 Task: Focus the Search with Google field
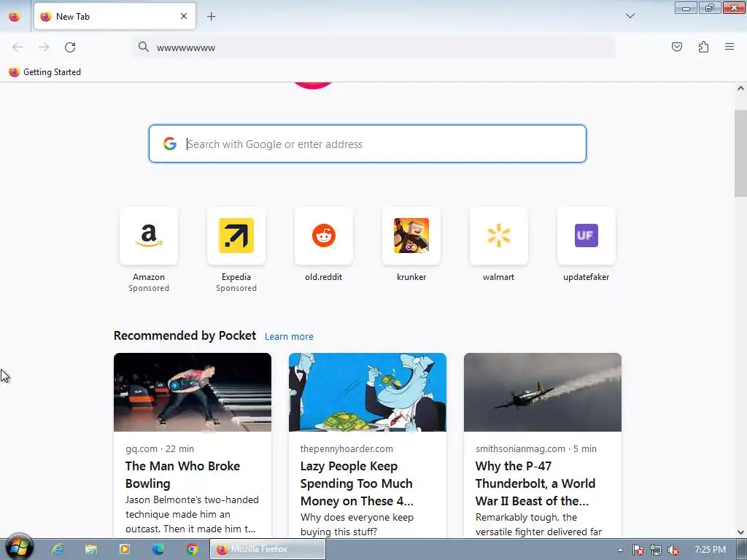(x=368, y=144)
